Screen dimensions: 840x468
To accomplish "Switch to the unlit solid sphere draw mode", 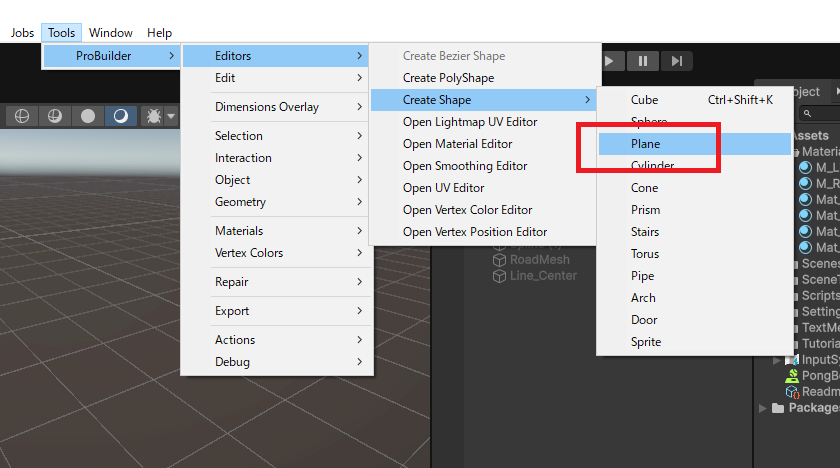I will click(x=88, y=116).
